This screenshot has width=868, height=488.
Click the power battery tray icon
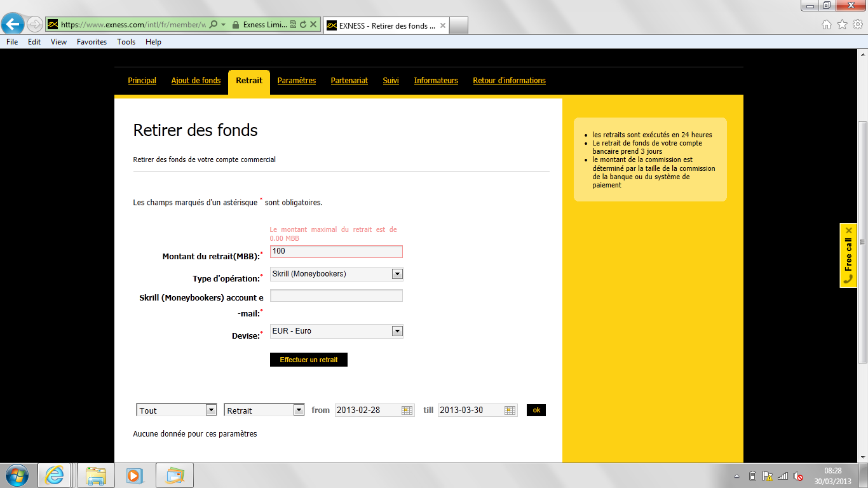coord(752,476)
